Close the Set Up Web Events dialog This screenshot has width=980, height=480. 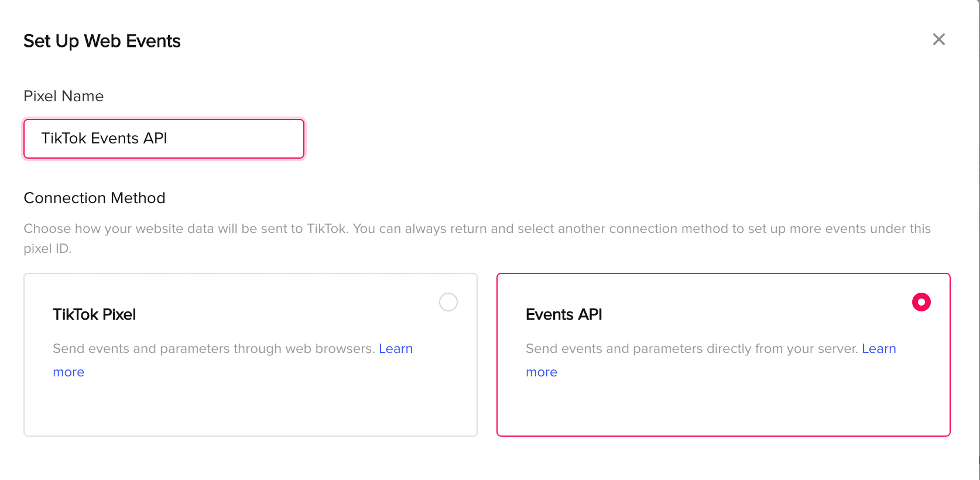[x=938, y=39]
